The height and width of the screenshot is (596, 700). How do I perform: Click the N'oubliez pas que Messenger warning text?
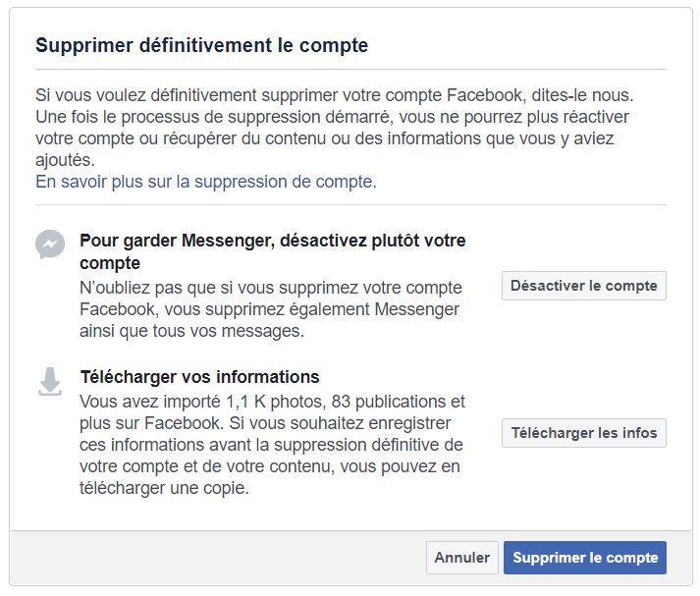[271, 309]
